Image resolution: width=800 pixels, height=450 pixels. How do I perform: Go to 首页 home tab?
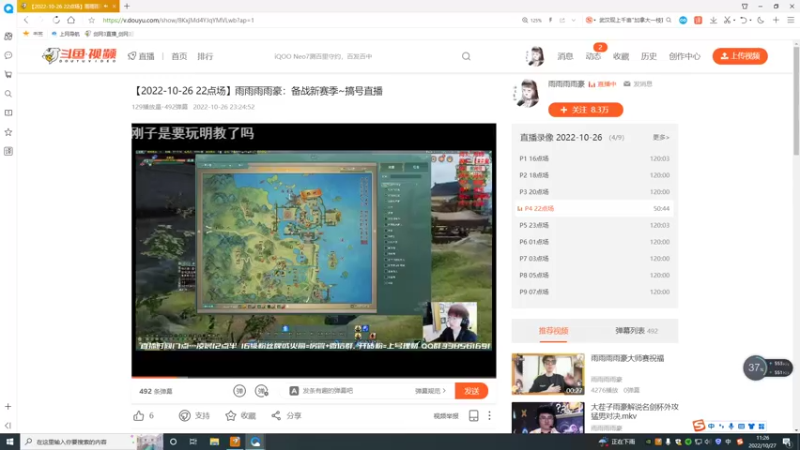click(179, 56)
